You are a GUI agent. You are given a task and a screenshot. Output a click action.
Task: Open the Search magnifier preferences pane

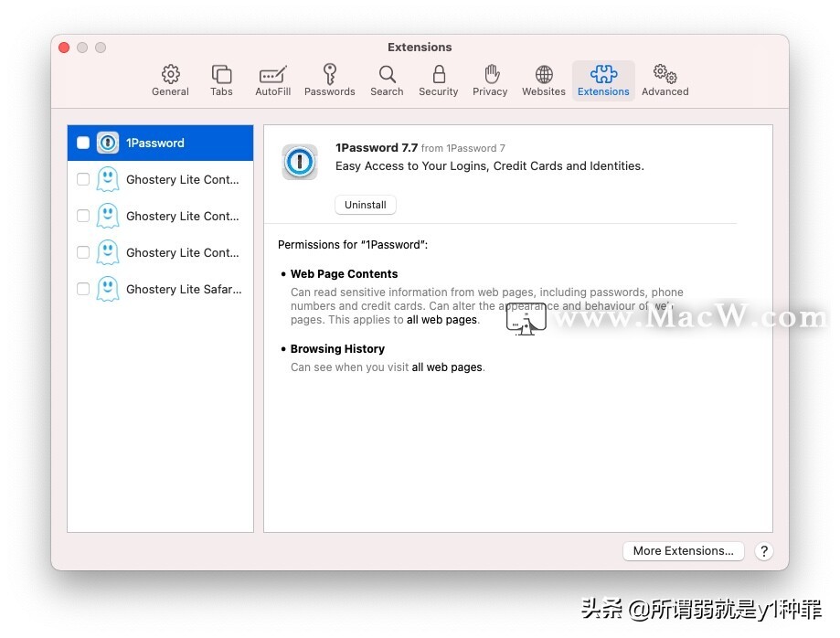click(387, 80)
